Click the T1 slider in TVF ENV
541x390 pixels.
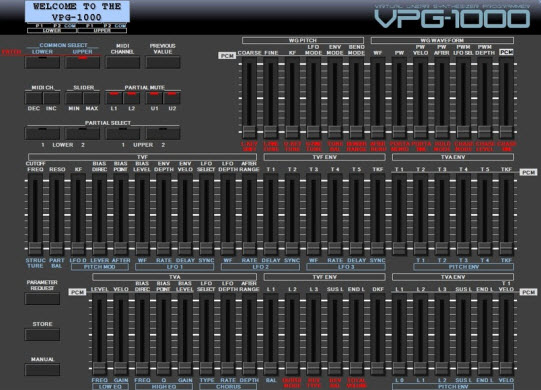coord(270,214)
